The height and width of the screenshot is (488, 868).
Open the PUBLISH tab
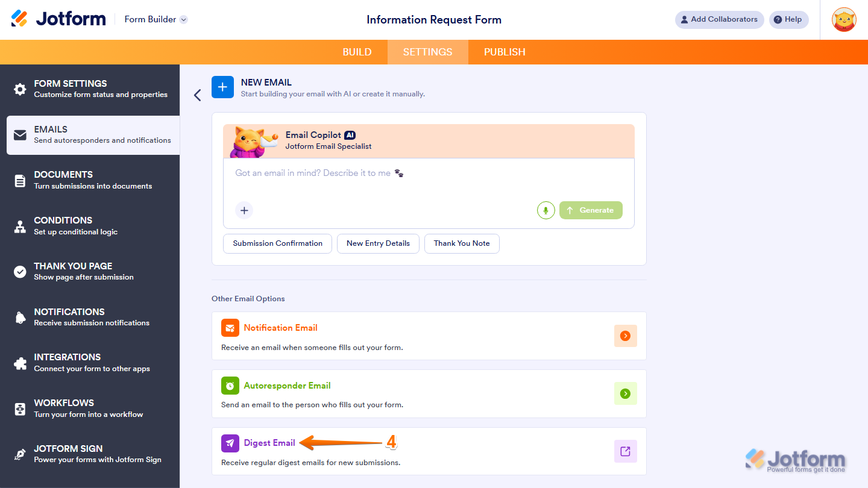pyautogui.click(x=504, y=52)
